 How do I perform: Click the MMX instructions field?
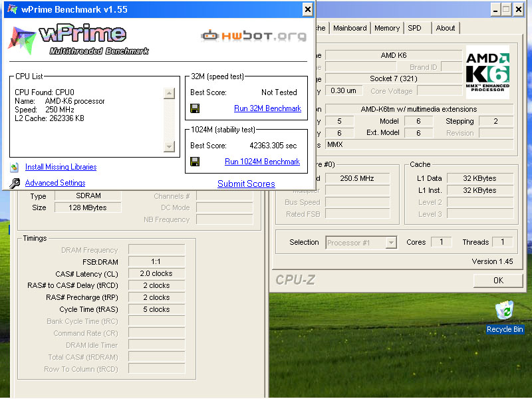[x=419, y=144]
